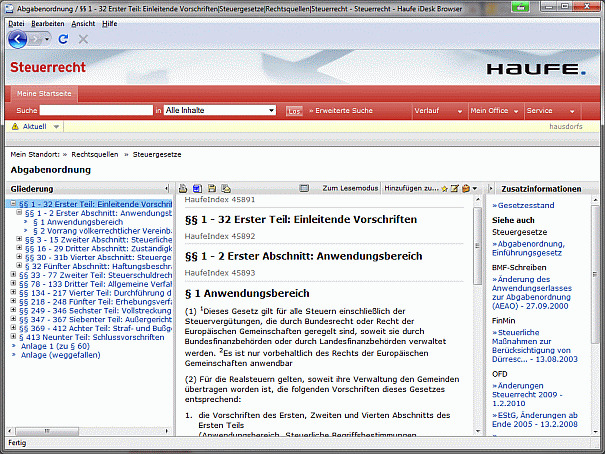Open dropdown arrow next to briefcase icon
The width and height of the screenshot is (605, 454).
click(475, 189)
